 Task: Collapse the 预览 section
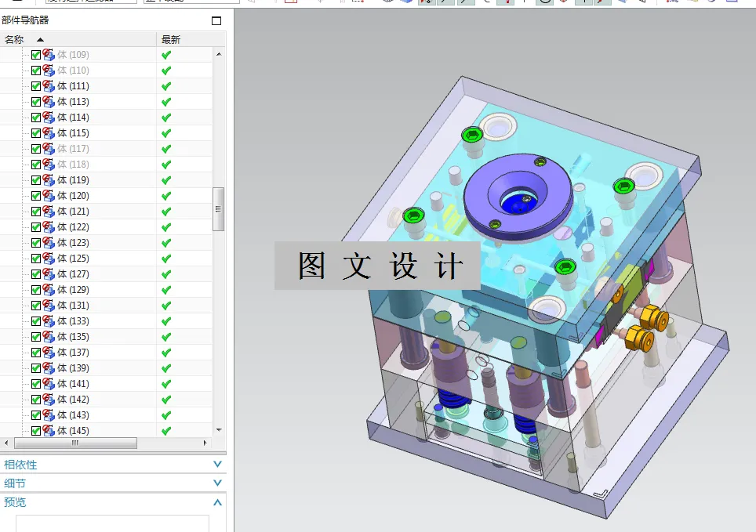(216, 502)
